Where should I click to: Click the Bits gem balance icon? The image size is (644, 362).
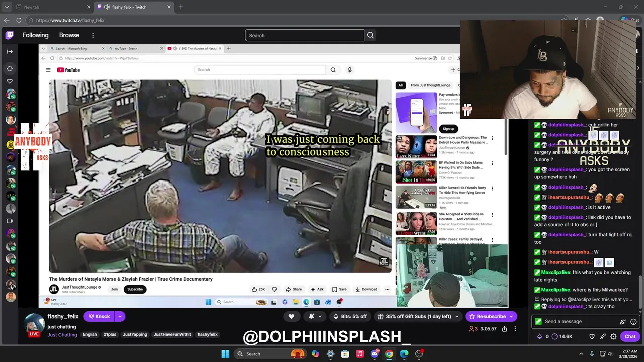(x=540, y=337)
